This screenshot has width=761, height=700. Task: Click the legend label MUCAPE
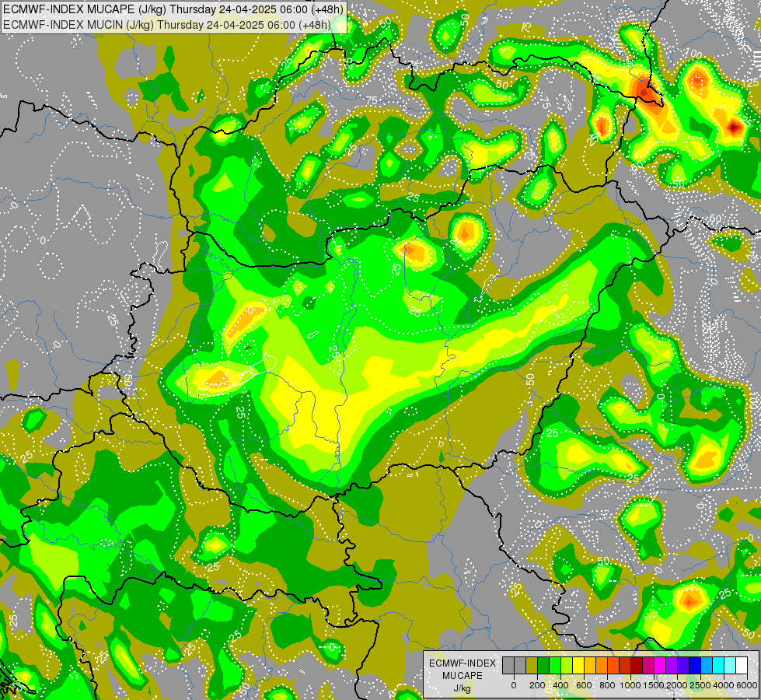point(463,676)
